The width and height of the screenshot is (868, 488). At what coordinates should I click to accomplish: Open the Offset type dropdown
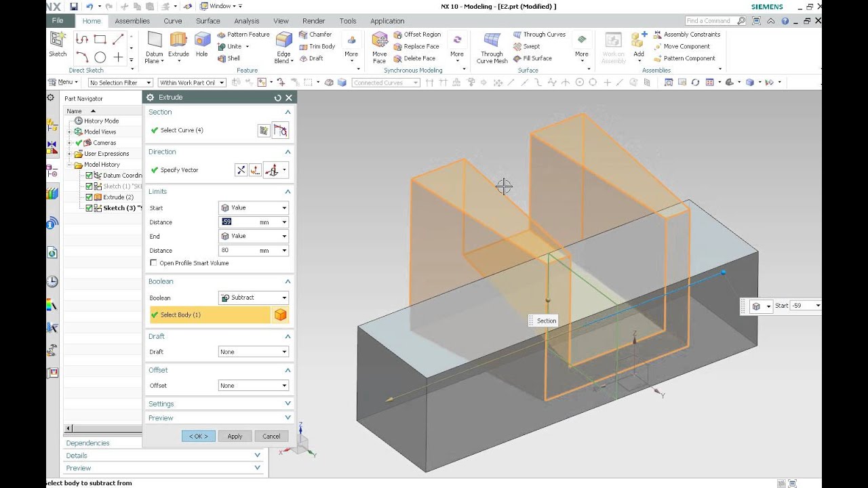coord(254,386)
